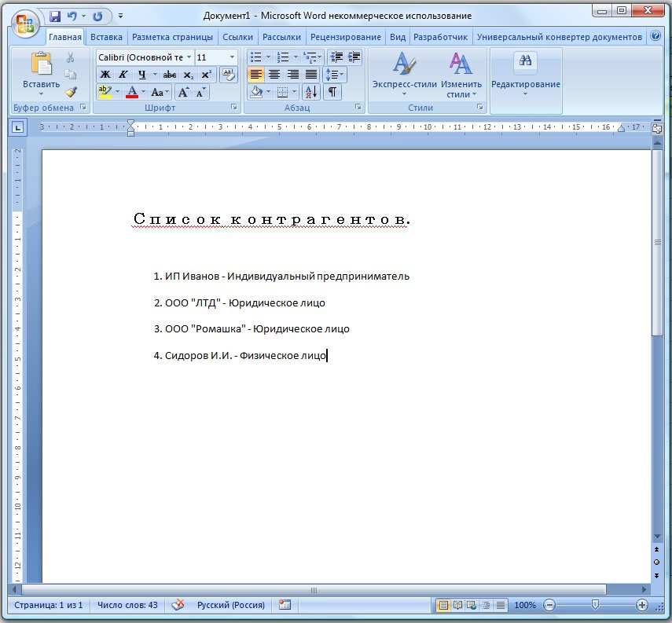This screenshot has height=623, width=672.
Task: Switch to Рецензирование tab
Action: 345,37
